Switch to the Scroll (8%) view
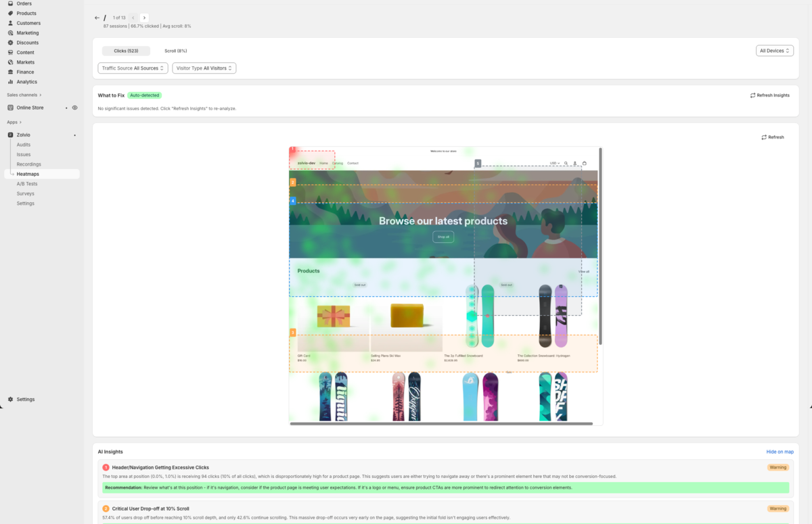Image resolution: width=812 pixels, height=524 pixels. pos(175,50)
